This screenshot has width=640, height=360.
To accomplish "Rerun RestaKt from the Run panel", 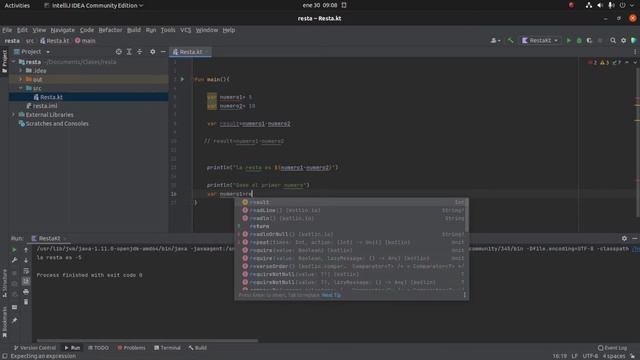I will tap(14, 249).
